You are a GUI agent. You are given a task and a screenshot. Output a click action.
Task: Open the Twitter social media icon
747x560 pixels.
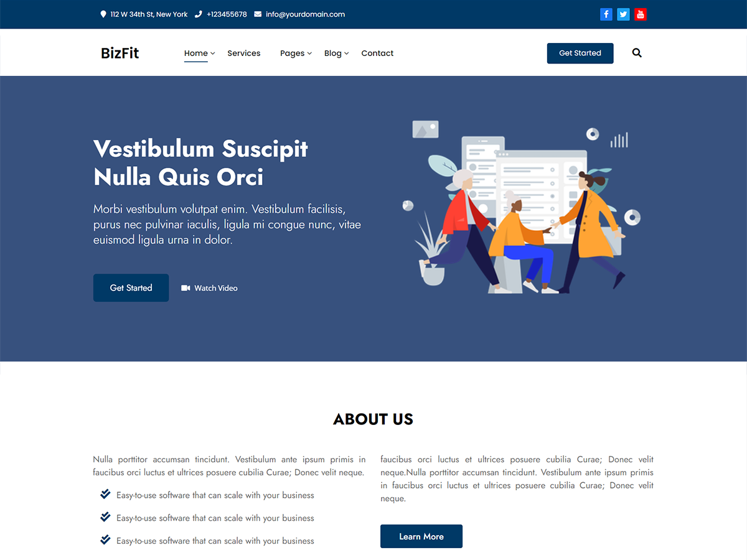coord(623,14)
